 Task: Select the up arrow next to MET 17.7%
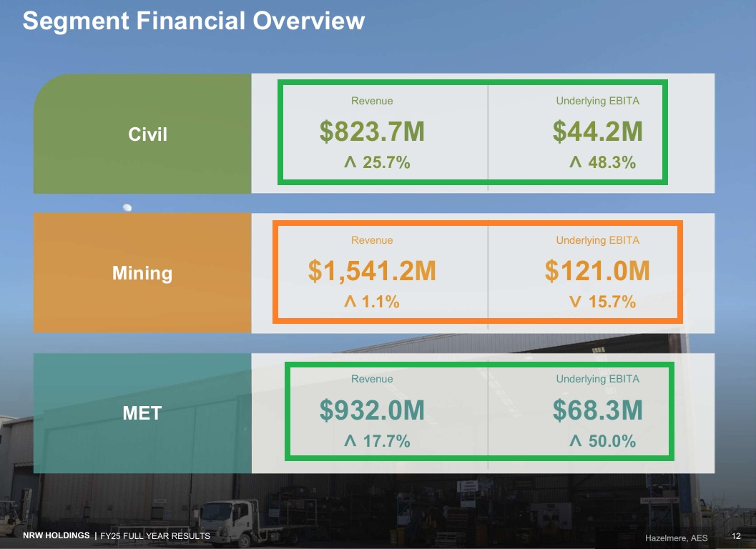click(x=350, y=441)
